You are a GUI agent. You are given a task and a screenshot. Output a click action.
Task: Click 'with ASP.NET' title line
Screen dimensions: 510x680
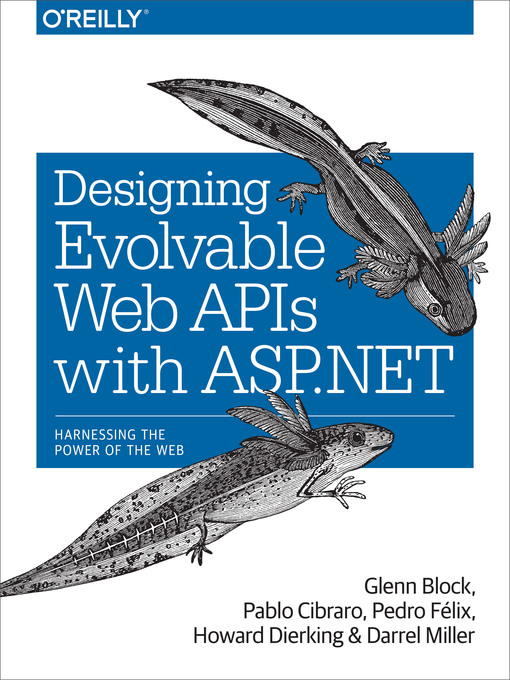point(255,369)
